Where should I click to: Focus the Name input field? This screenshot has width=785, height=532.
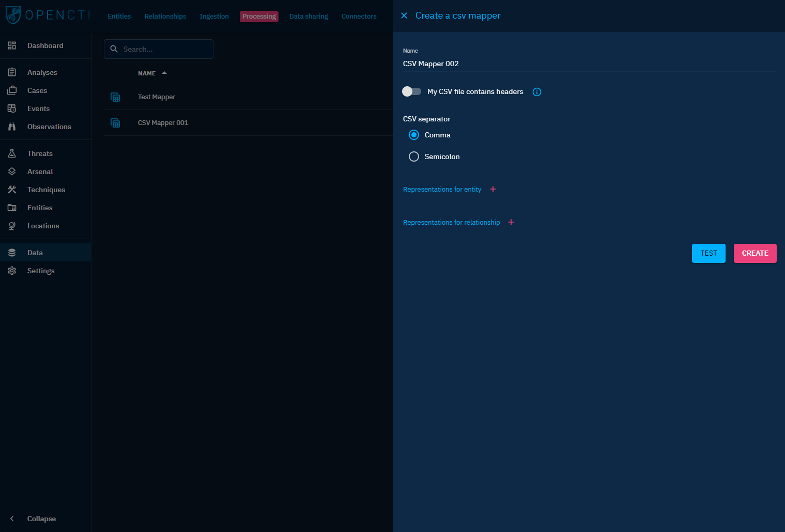[590, 64]
